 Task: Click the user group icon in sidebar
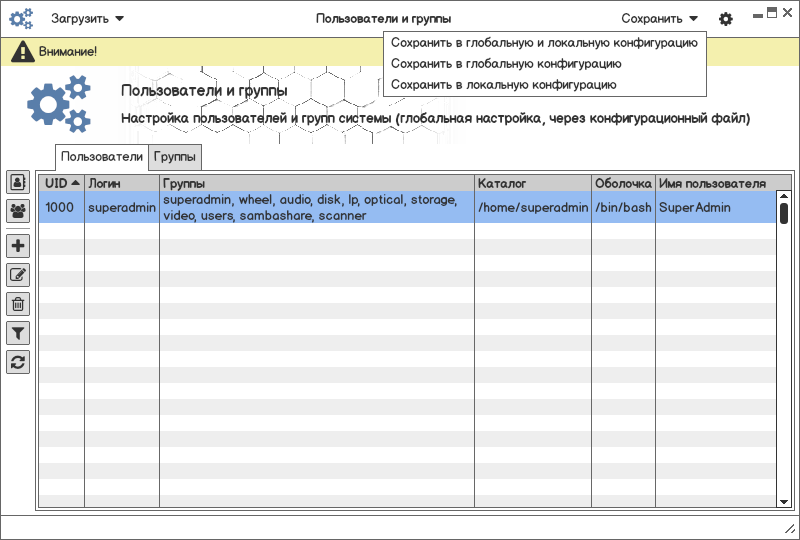[x=18, y=211]
